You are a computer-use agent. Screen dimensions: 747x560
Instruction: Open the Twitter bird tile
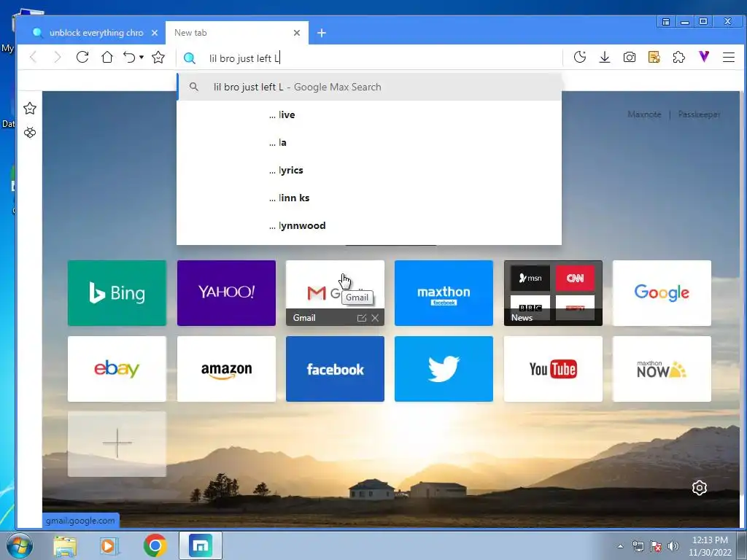[444, 369]
